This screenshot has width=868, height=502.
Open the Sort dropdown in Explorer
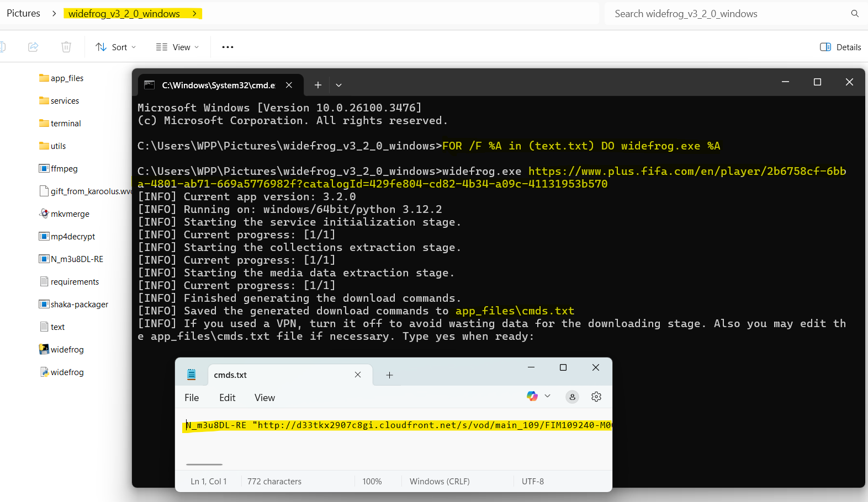coord(115,47)
